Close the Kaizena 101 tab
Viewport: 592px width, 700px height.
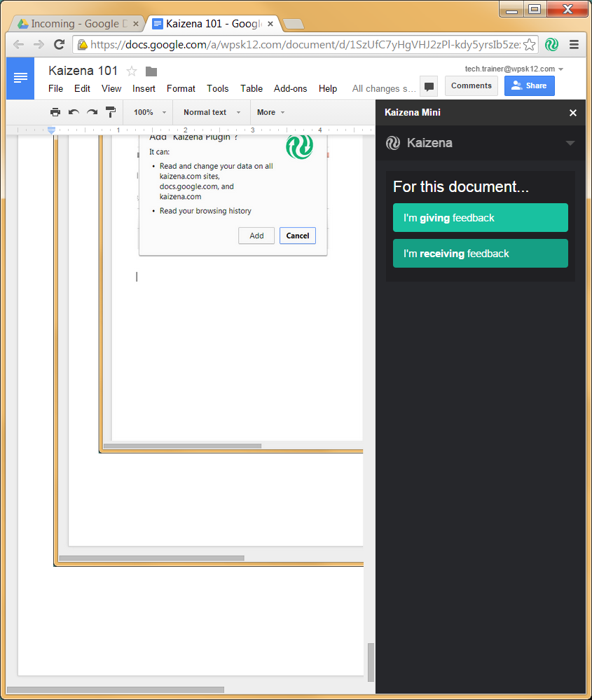coord(270,24)
